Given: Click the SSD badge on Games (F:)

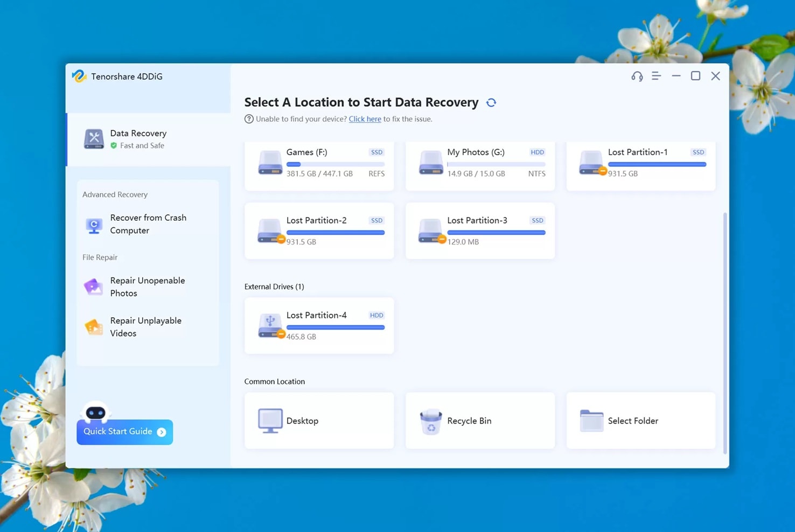Looking at the screenshot, I should [376, 152].
